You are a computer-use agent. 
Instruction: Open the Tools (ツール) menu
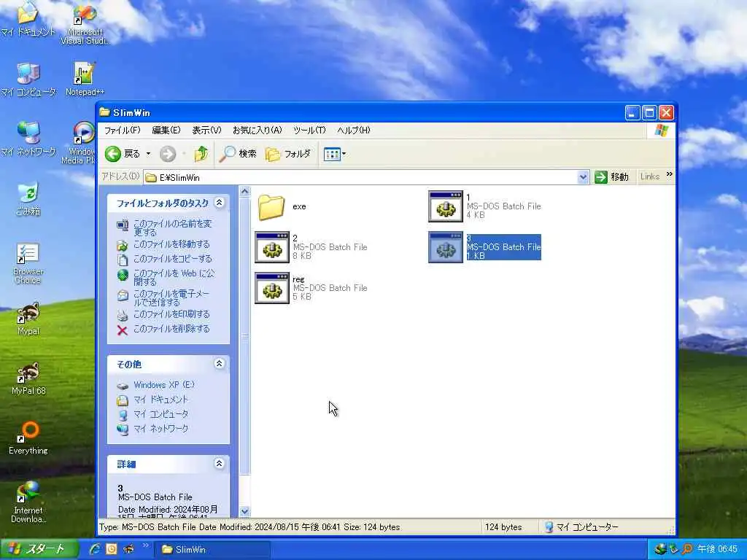[309, 130]
